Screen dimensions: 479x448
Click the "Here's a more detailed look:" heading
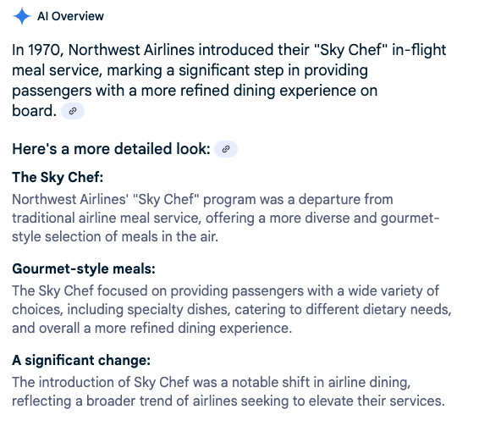pos(111,149)
